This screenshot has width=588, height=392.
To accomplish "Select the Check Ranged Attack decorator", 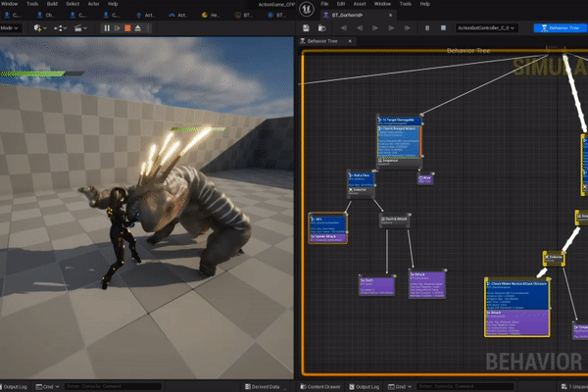I will pyautogui.click(x=399, y=141).
